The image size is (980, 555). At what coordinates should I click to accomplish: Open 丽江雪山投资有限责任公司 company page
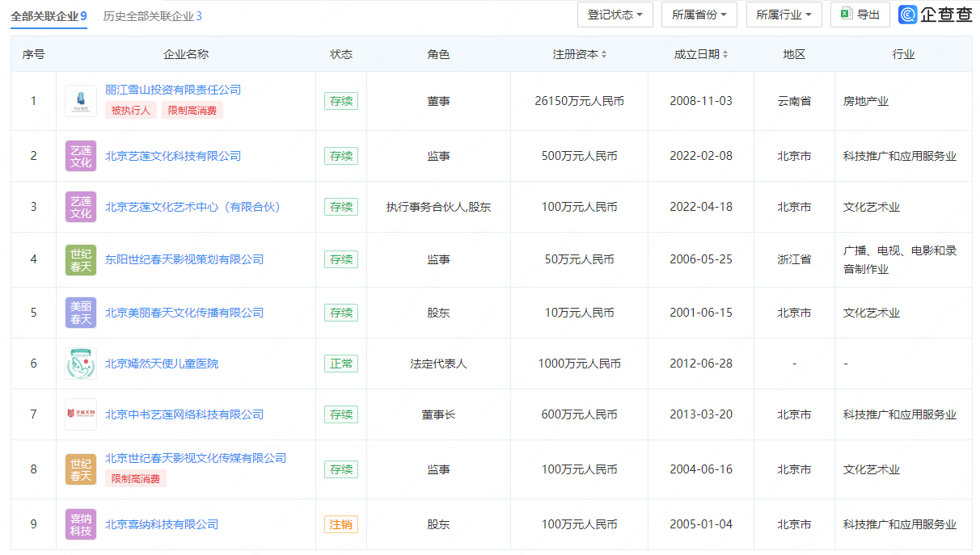(x=173, y=90)
